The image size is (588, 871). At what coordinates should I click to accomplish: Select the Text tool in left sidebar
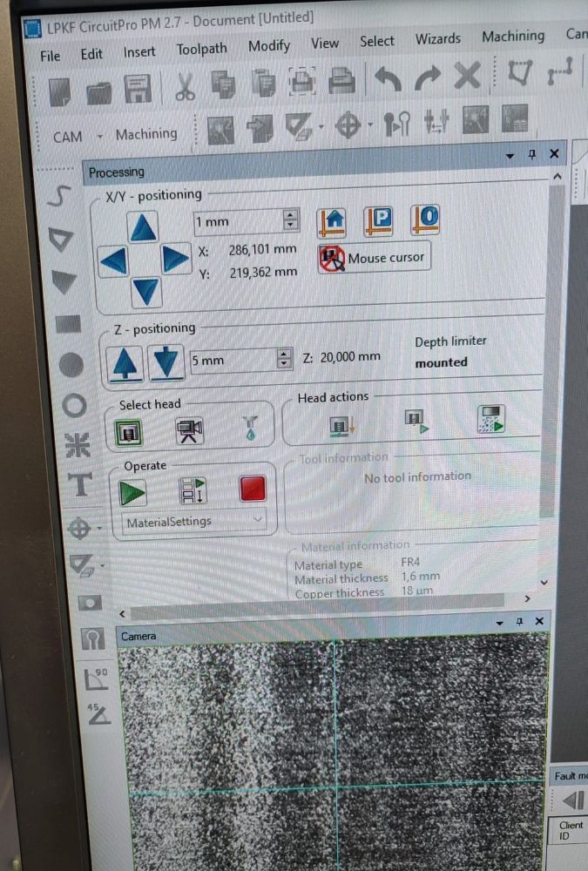coord(79,484)
